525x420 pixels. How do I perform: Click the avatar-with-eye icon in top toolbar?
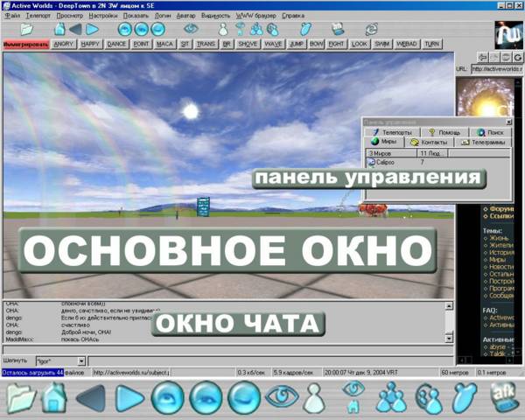click(240, 29)
